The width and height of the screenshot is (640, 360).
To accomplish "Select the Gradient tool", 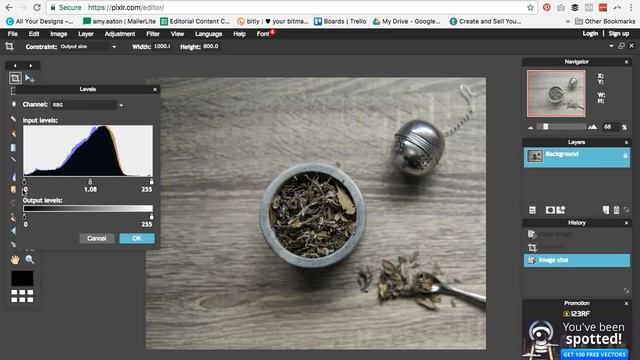I will [x=13, y=147].
